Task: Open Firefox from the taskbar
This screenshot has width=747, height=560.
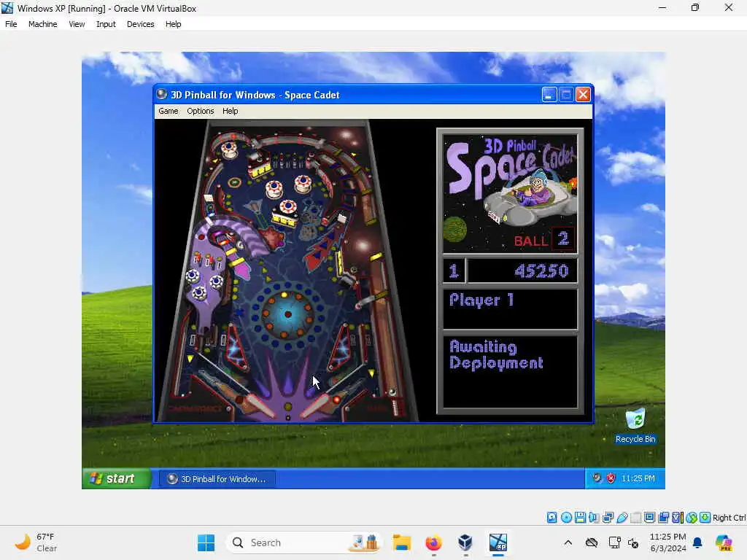Action: (x=433, y=542)
